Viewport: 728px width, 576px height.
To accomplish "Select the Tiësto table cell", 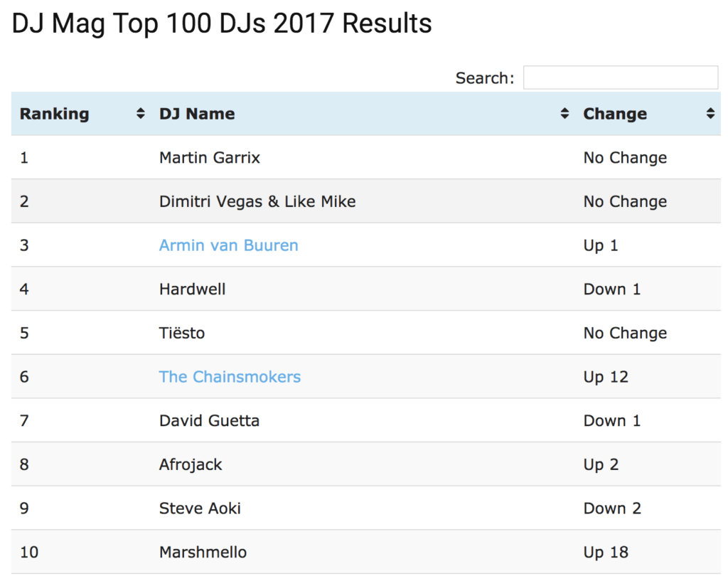I will click(182, 334).
